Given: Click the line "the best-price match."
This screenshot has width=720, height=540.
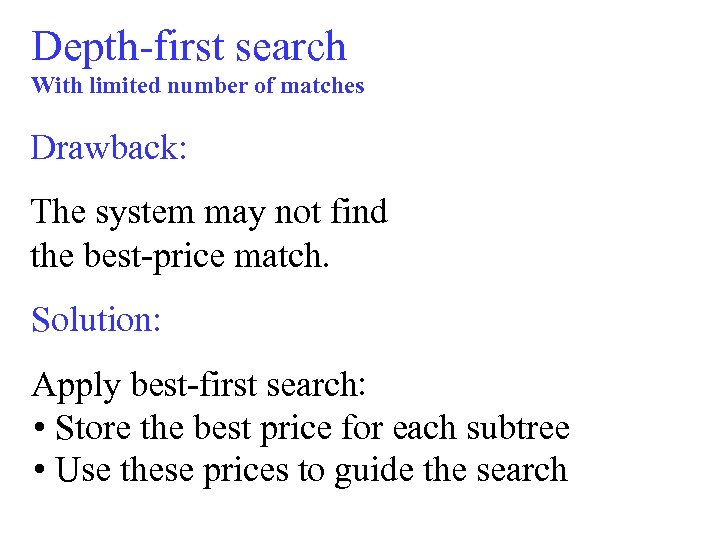Looking at the screenshot, I should [x=180, y=255].
